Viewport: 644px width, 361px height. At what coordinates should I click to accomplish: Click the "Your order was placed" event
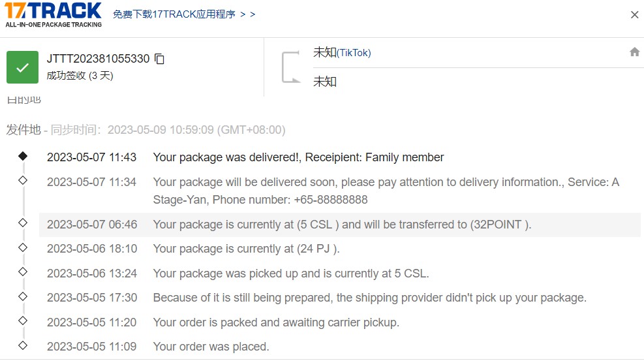click(x=211, y=347)
